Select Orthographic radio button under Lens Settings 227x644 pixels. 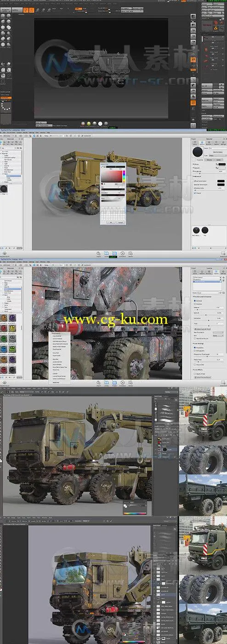195,351
